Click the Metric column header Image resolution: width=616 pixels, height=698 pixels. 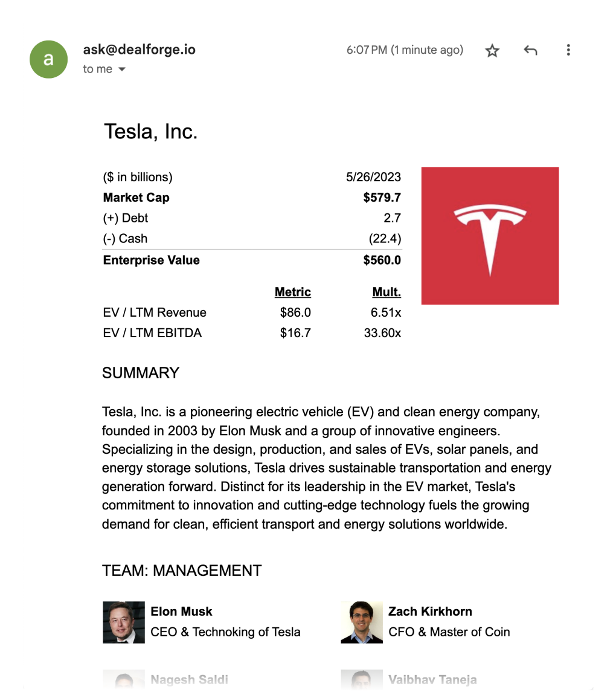[293, 292]
